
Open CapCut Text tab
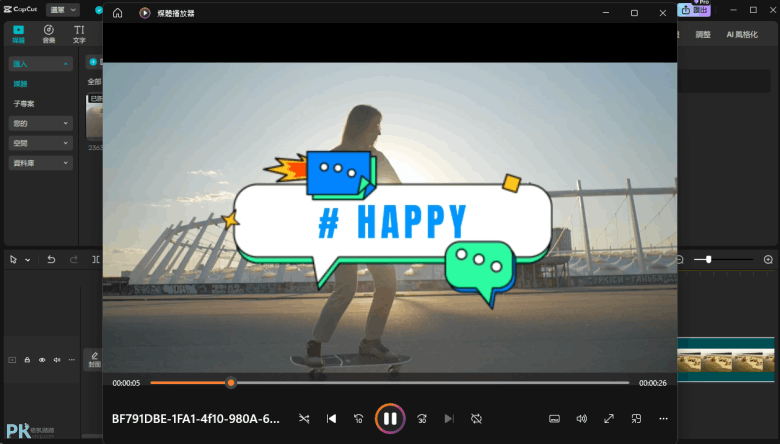tap(79, 34)
